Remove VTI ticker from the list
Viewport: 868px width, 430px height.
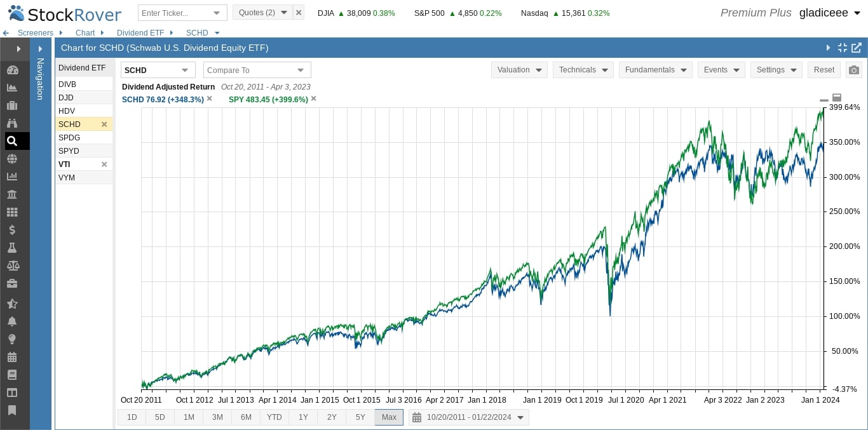pos(104,164)
